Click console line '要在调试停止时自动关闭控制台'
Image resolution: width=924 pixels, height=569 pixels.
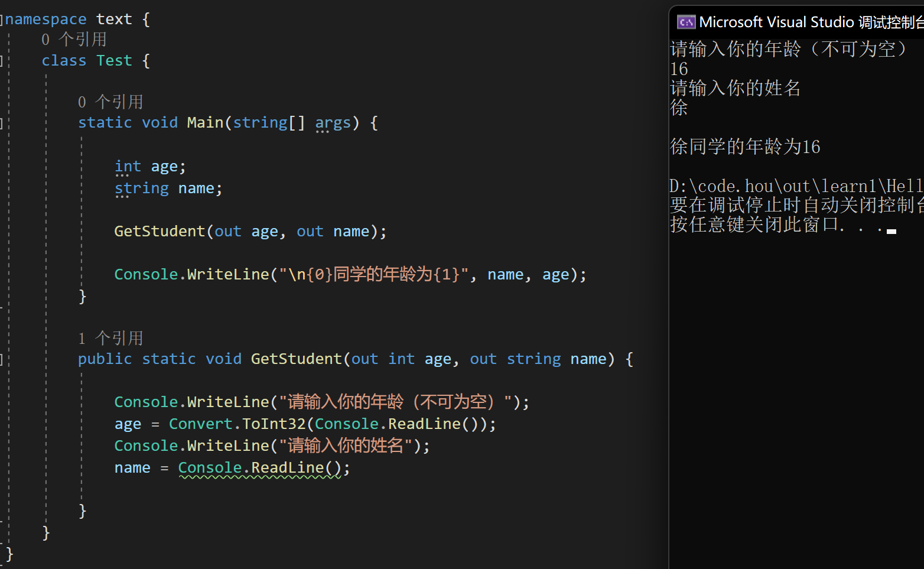[x=796, y=205]
